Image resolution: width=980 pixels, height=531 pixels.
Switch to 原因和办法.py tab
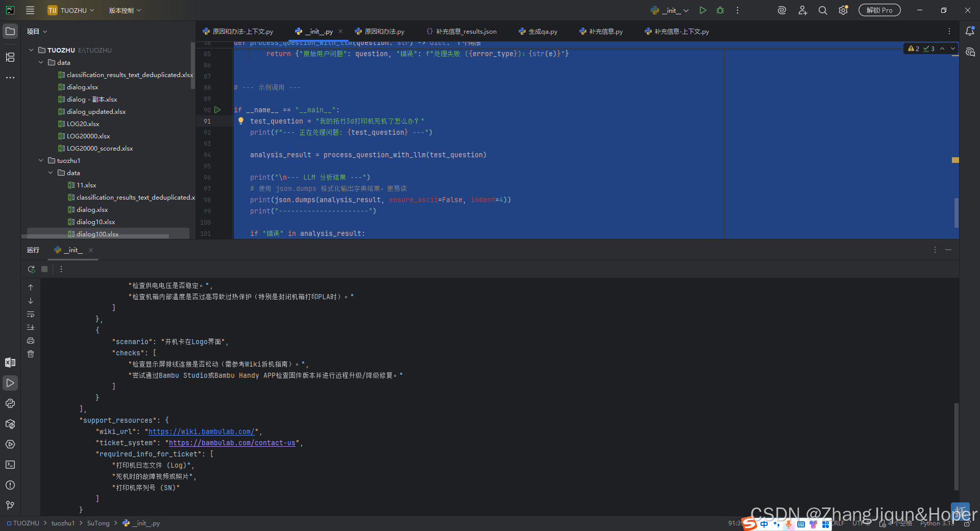point(380,32)
